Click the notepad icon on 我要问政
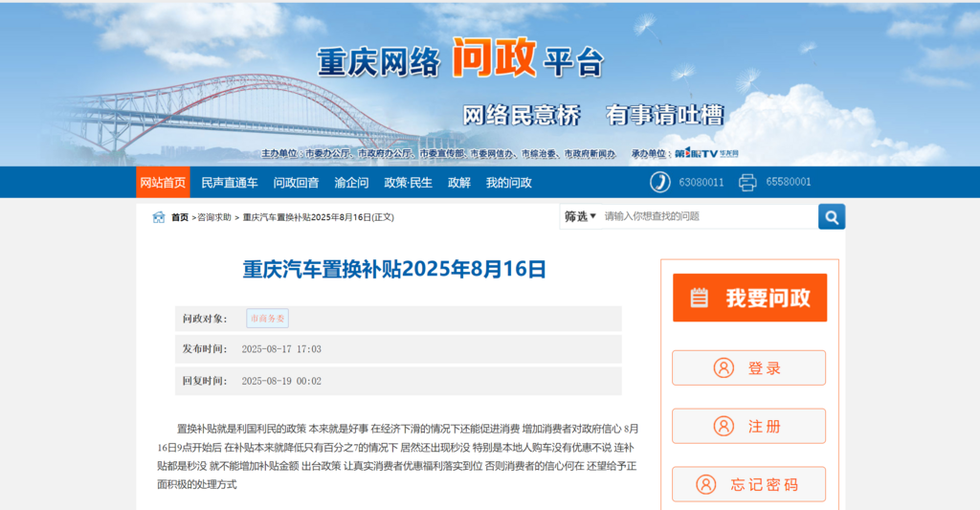980x510 pixels. (700, 298)
